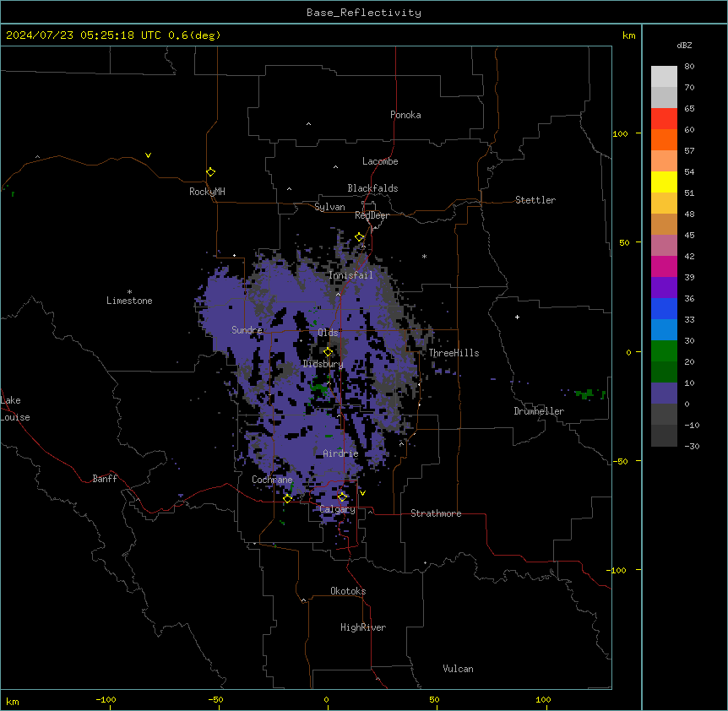Click the dBZ legend heading

(684, 45)
